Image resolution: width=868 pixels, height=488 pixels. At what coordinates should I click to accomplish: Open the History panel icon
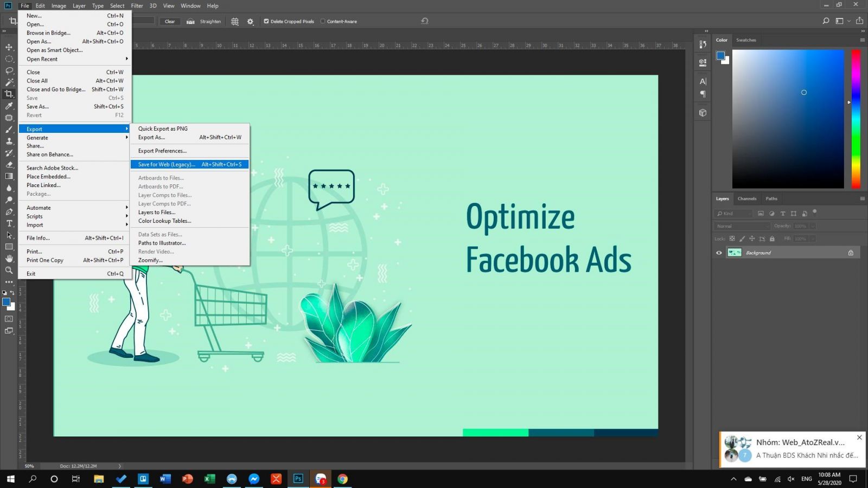pos(703,45)
